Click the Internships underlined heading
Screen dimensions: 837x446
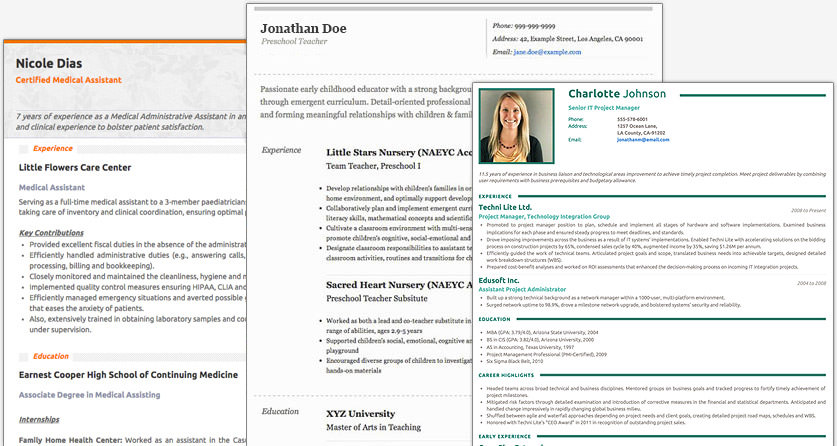coord(40,420)
